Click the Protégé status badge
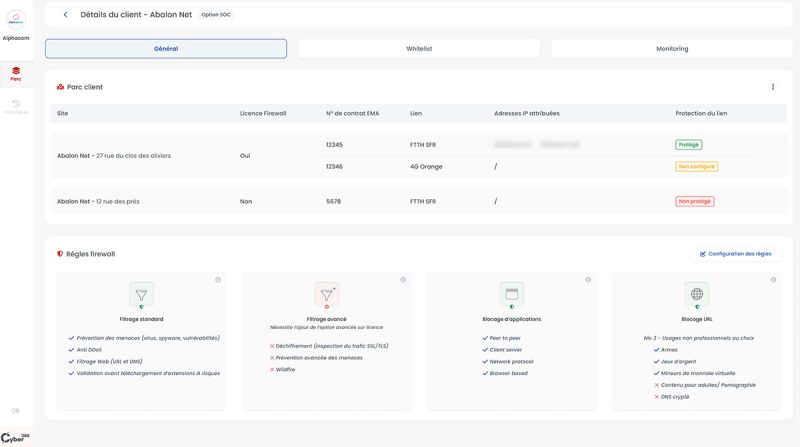Screen dimensions: 800x447 point(688,145)
